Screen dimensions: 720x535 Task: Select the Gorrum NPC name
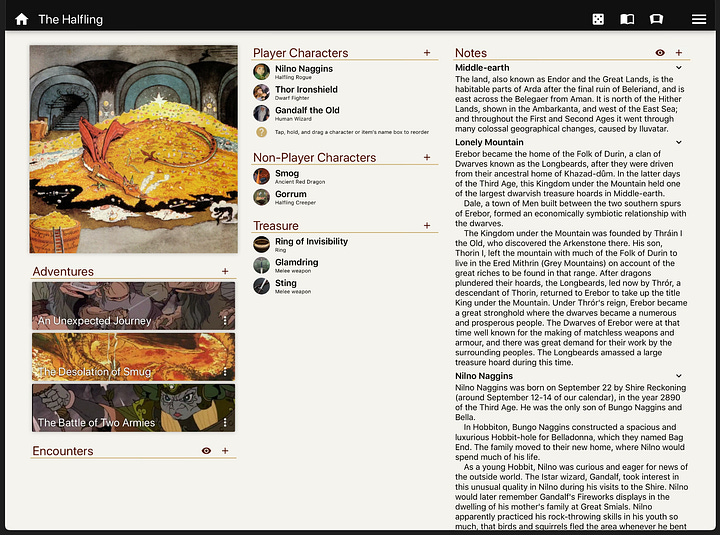[291, 194]
